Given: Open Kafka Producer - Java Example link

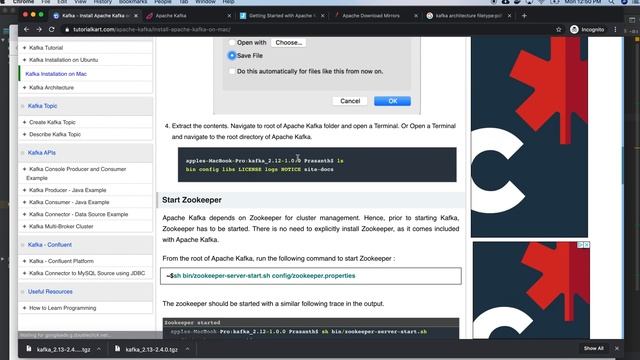Looking at the screenshot, I should (x=67, y=190).
